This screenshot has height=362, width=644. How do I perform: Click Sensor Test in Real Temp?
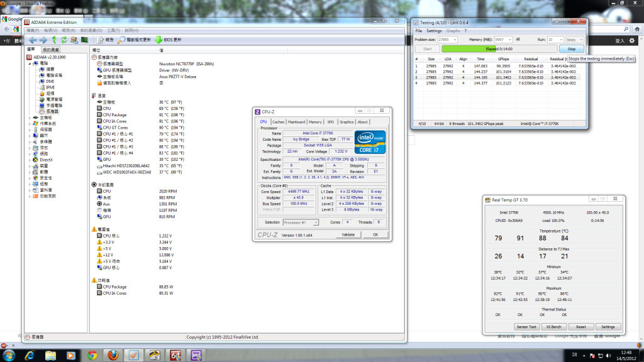(x=526, y=327)
